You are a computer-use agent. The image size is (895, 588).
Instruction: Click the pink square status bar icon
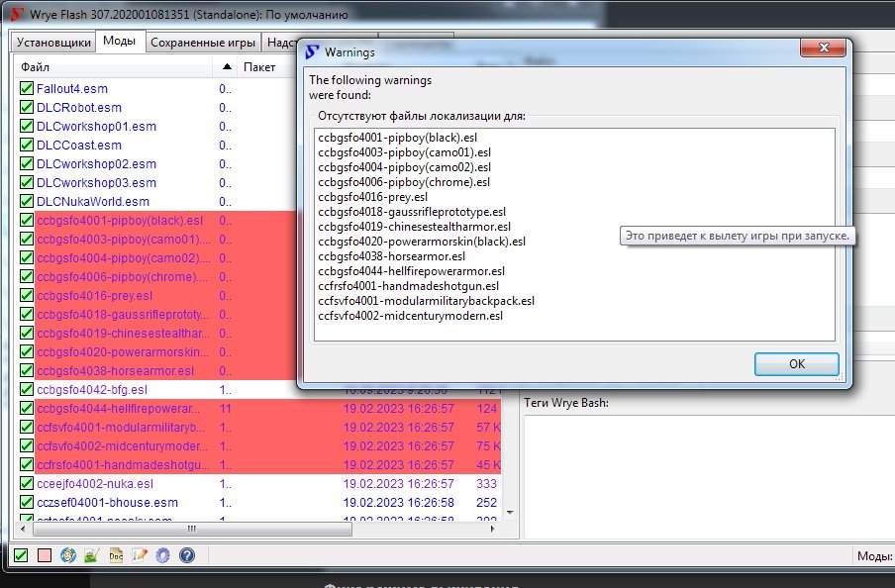45,556
